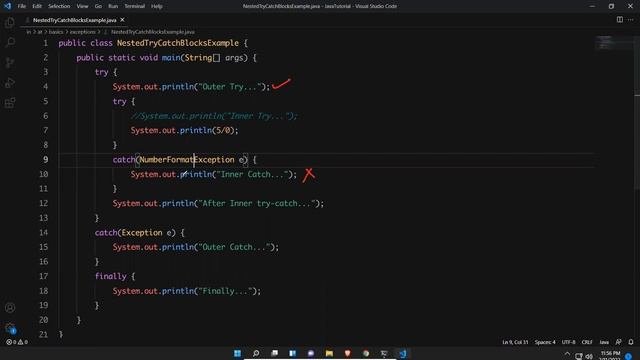Screen dimensions: 640x360
Task: Open Widgets from the taskbar
Action: coord(293,353)
